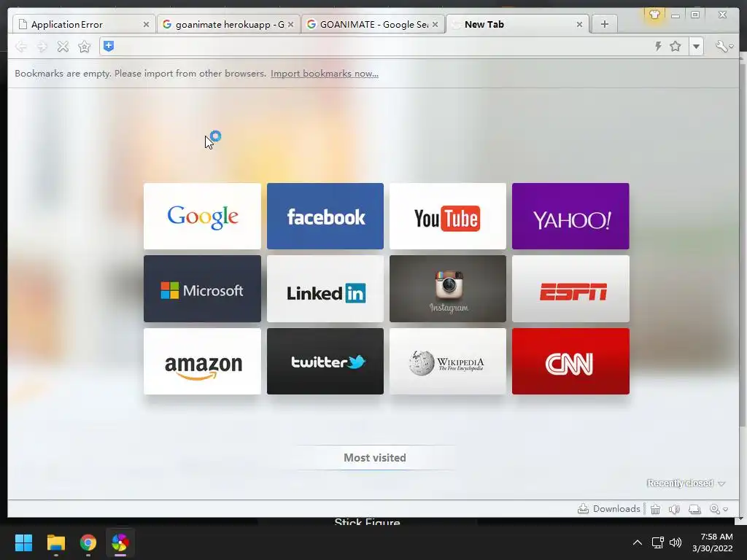Open the CNN speed dial tile
747x560 pixels.
tap(570, 362)
